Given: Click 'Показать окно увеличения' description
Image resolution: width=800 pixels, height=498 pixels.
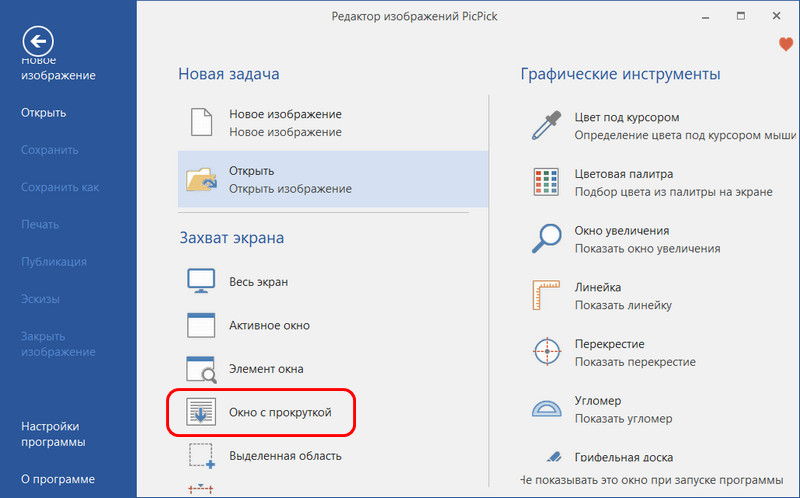Looking at the screenshot, I should (x=647, y=248).
